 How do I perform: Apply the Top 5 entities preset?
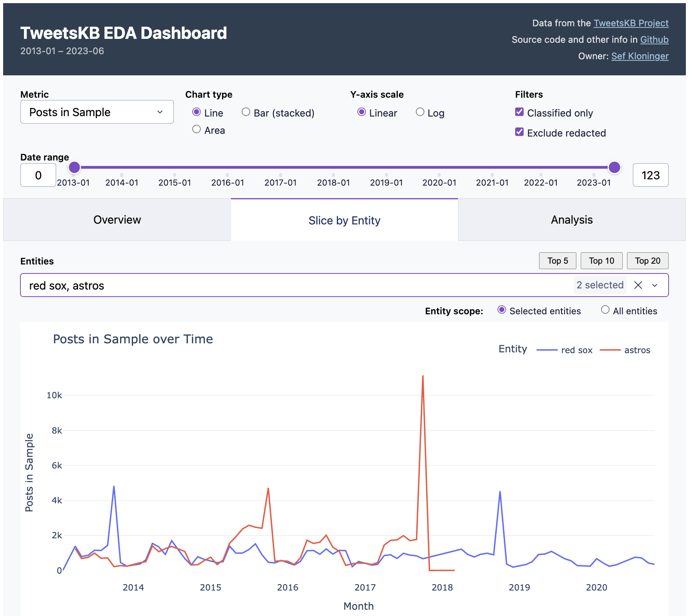[x=557, y=261]
